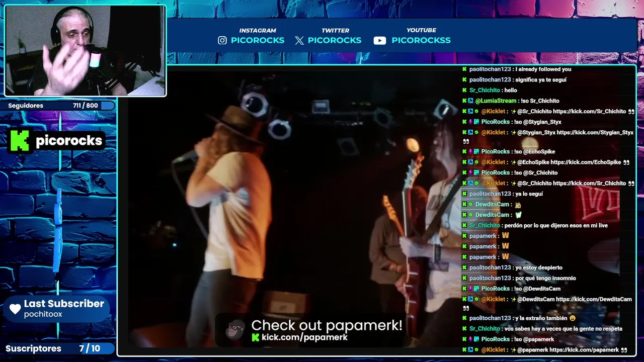
Task: Click the message 'significa ya te seguí'
Action: coord(541,80)
